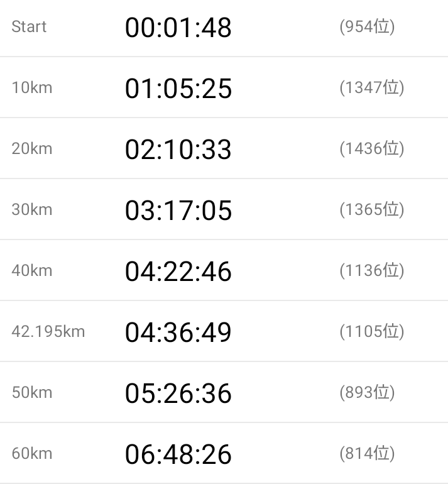448x484 pixels.
Task: Tap the 814位 rank at 60km
Action: click(x=367, y=453)
